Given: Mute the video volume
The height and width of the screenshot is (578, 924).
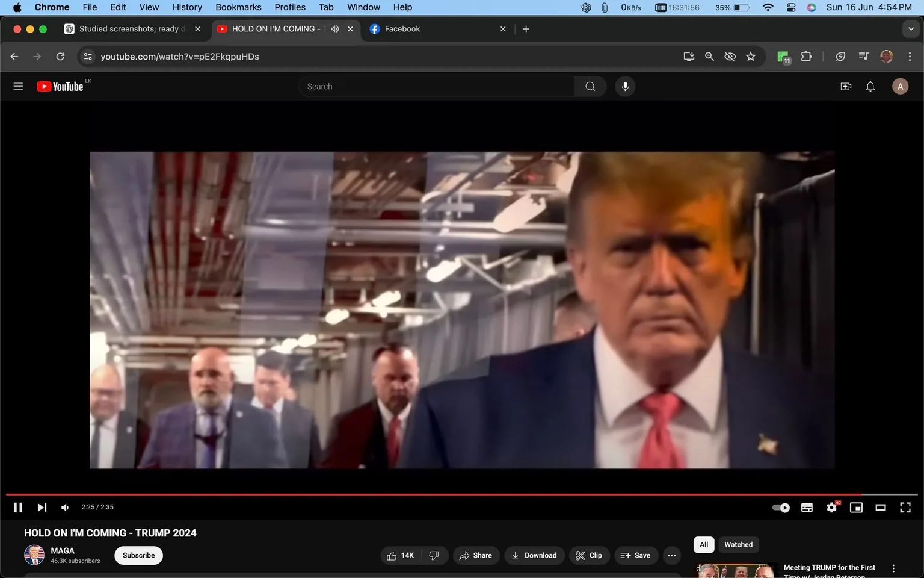Looking at the screenshot, I should (x=64, y=507).
